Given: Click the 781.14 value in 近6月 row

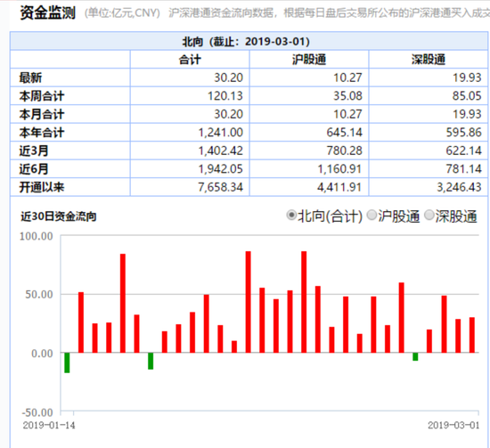Looking at the screenshot, I should pos(464,169).
